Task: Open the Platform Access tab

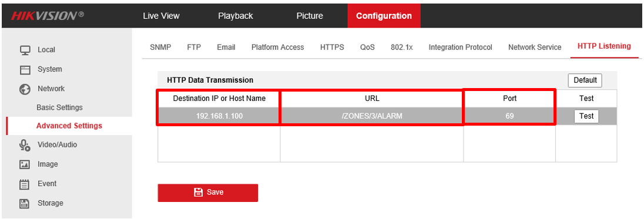Action: pyautogui.click(x=278, y=47)
